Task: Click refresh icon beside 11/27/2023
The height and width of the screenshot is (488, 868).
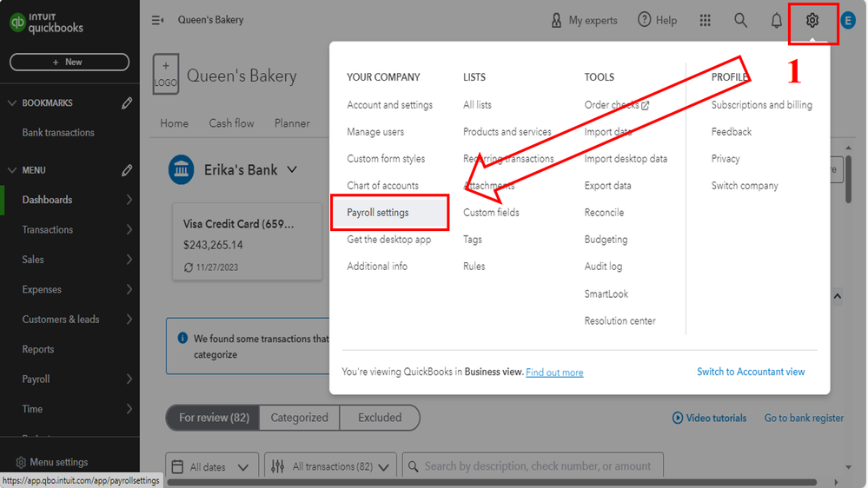Action: point(189,267)
